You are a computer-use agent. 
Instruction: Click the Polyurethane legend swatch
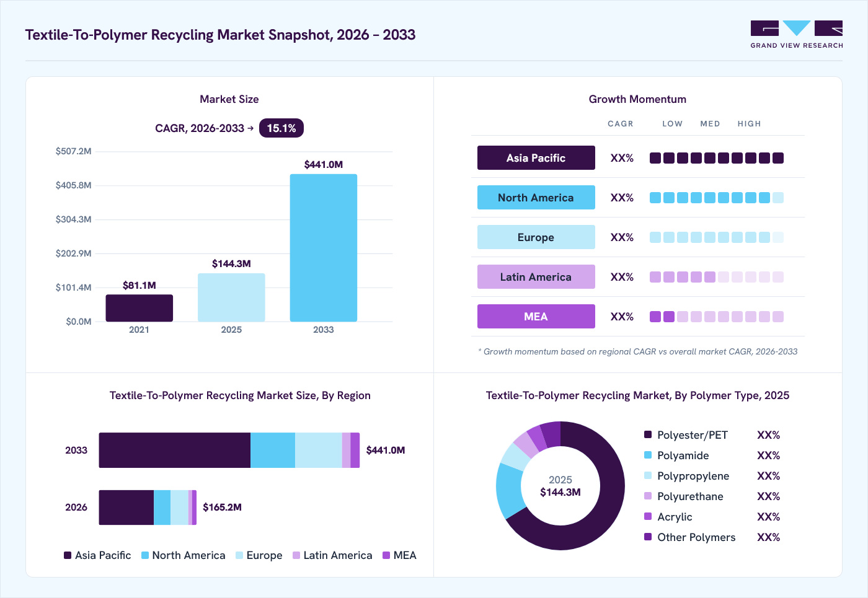(648, 496)
